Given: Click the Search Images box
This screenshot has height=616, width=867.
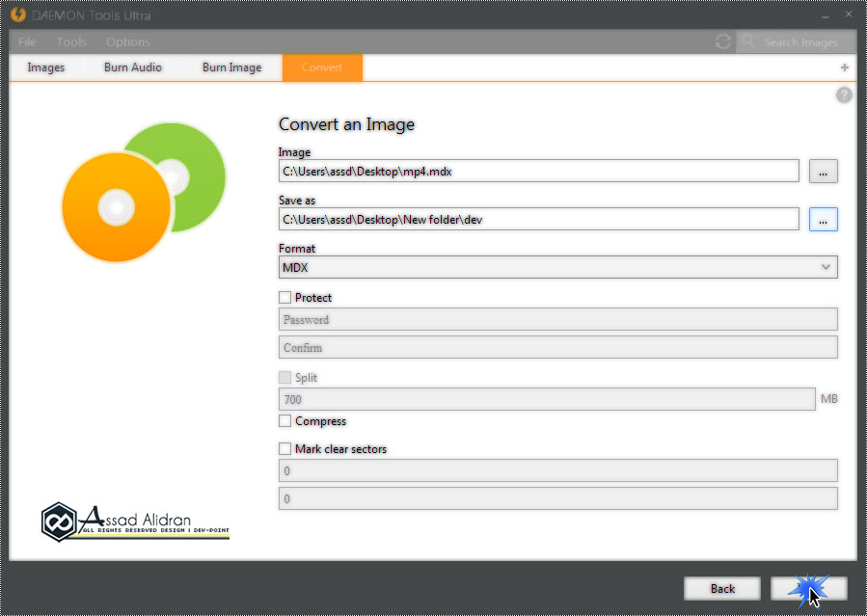Looking at the screenshot, I should 796,42.
